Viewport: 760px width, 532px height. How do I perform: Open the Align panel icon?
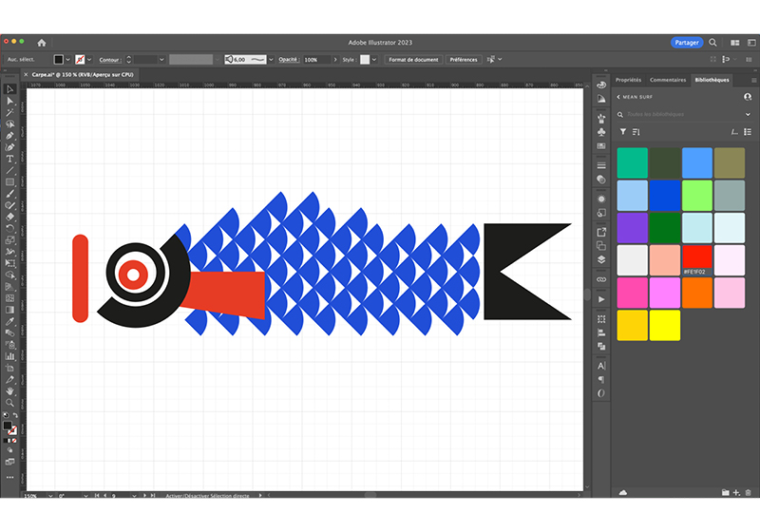601,332
